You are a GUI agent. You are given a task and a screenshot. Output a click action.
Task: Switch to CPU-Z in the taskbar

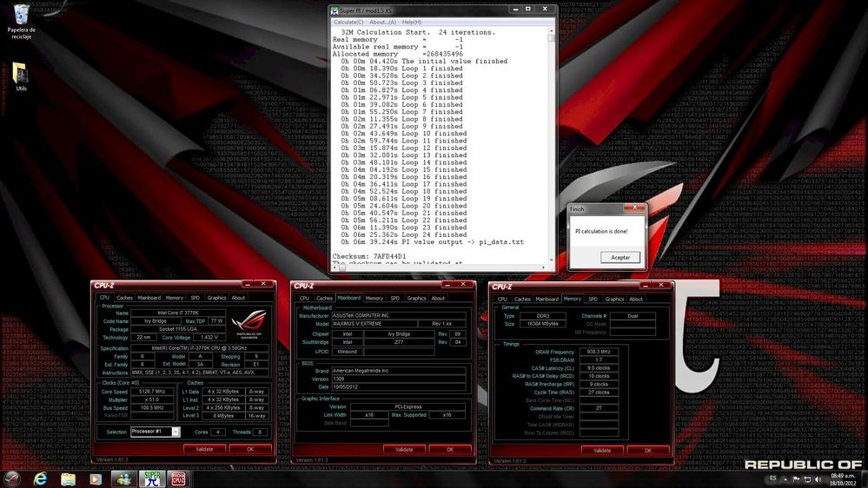(x=178, y=478)
